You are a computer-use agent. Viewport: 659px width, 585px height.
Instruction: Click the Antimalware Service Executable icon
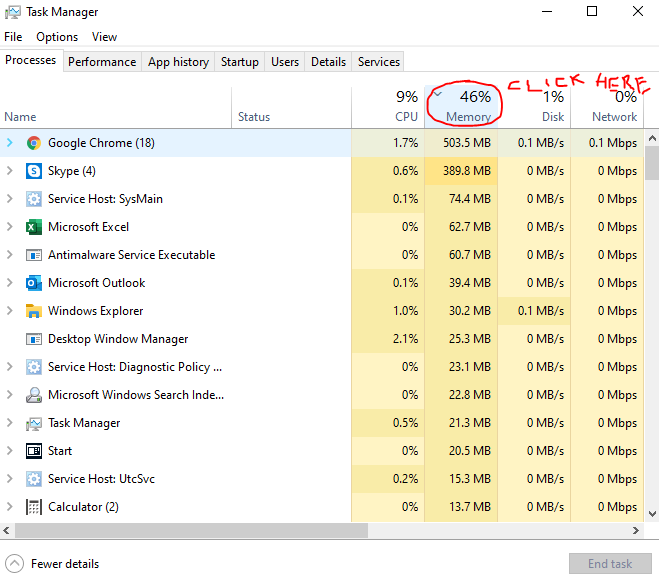(34, 255)
